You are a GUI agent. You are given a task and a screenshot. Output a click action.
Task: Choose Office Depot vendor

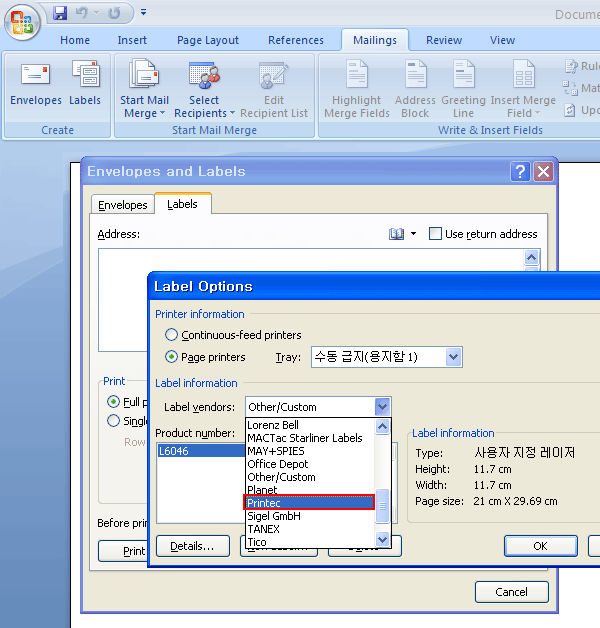[x=311, y=464]
